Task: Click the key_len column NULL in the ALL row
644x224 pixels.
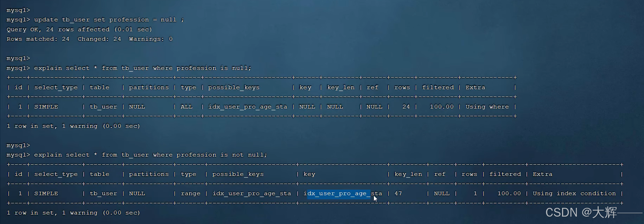Action: pos(335,107)
